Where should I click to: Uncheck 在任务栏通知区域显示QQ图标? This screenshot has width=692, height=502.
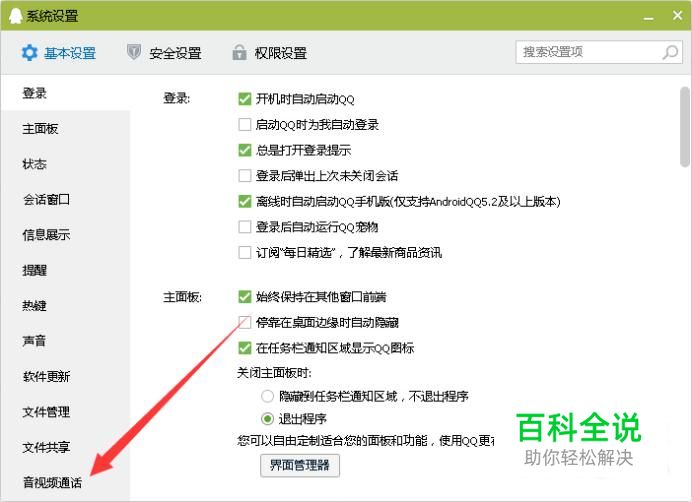coord(244,348)
